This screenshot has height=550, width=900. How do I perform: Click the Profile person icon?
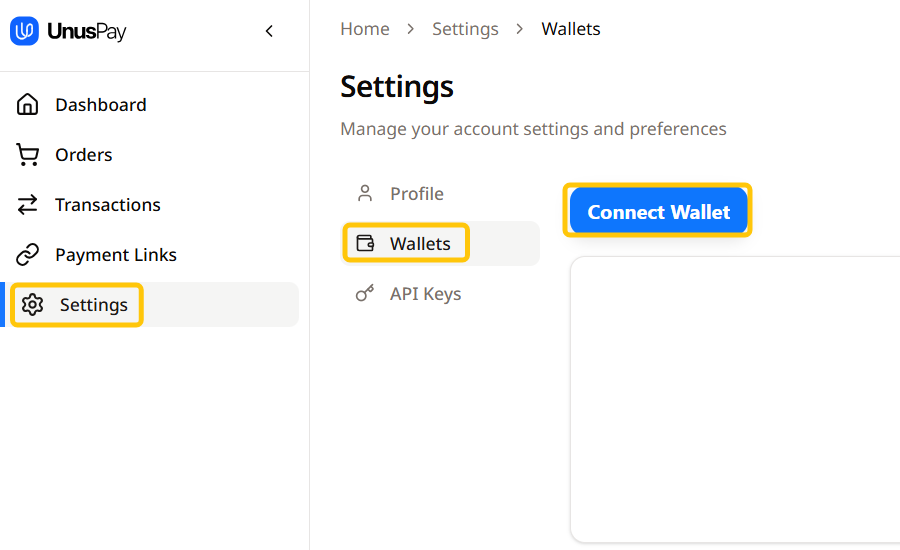click(365, 193)
